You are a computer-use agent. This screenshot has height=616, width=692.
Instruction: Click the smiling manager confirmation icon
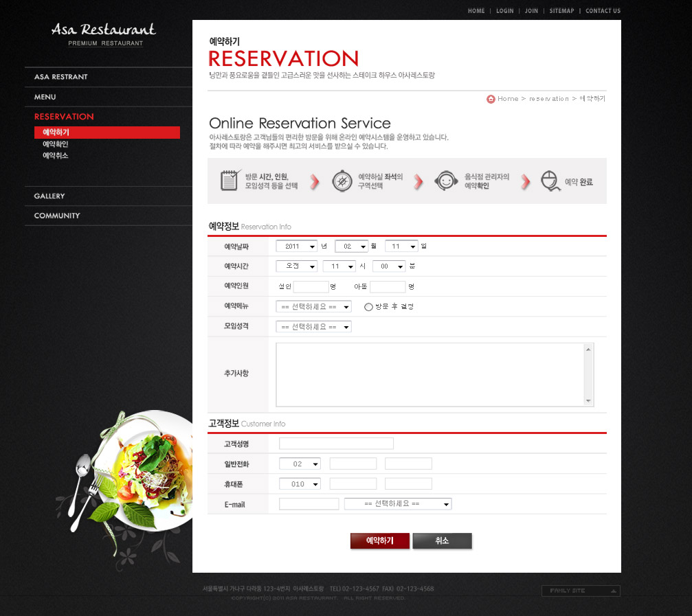[x=446, y=181]
